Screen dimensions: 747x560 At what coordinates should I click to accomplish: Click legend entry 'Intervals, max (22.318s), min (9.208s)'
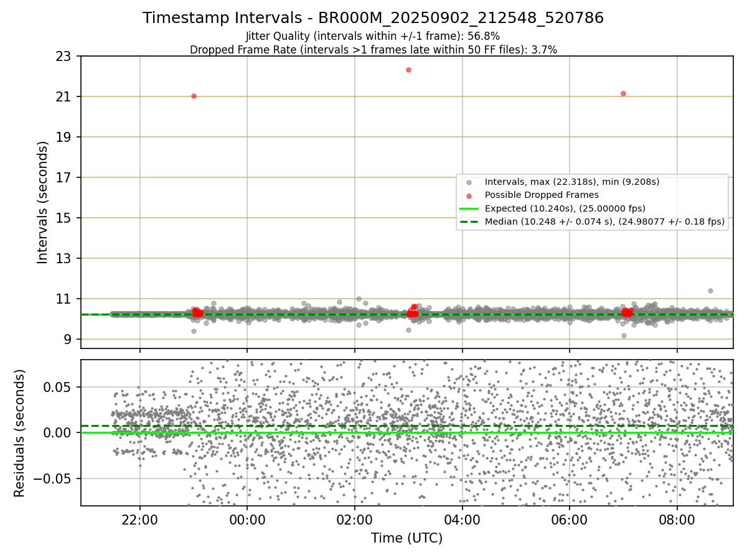571,182
